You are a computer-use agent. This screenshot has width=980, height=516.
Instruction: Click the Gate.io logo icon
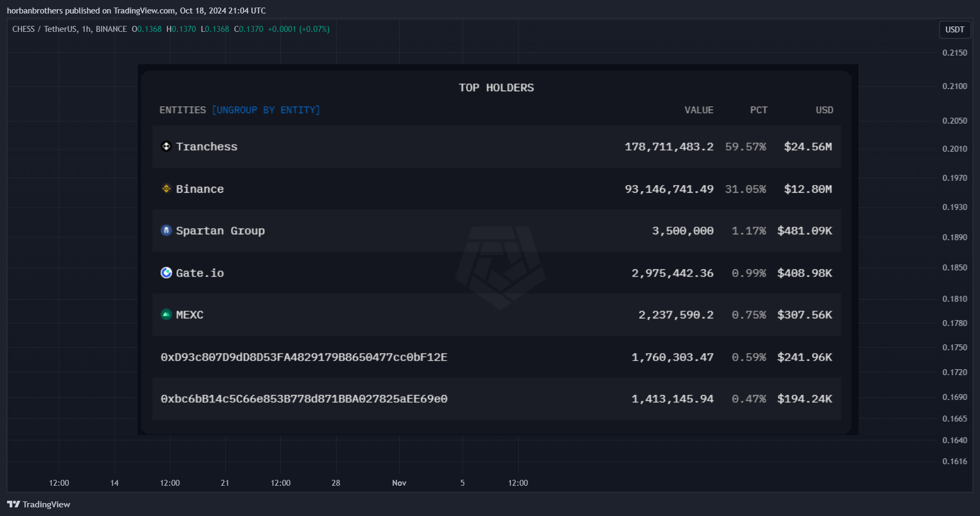(166, 273)
